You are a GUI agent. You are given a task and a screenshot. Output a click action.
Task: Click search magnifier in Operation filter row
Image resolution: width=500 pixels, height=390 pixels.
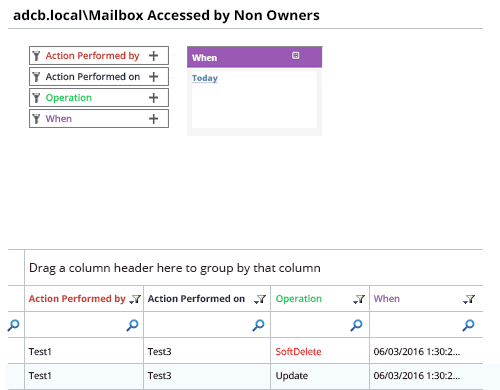coord(356,325)
